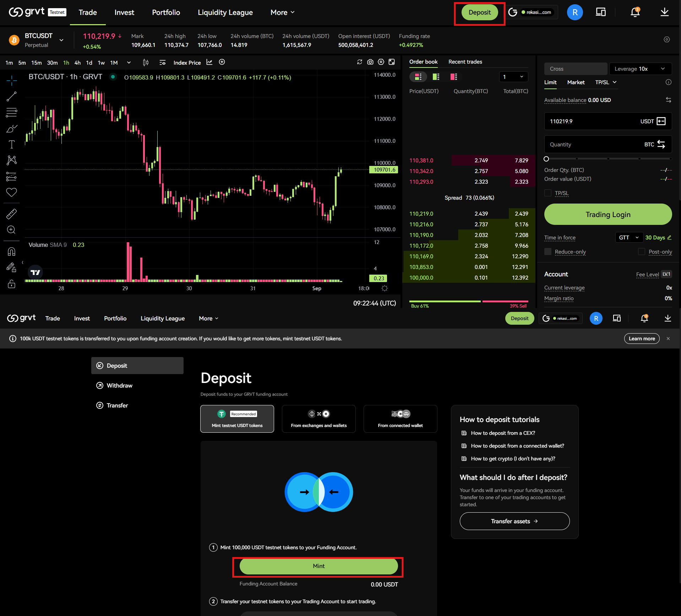Expand the More menu in top navigation
The height and width of the screenshot is (616, 681).
[x=282, y=12]
